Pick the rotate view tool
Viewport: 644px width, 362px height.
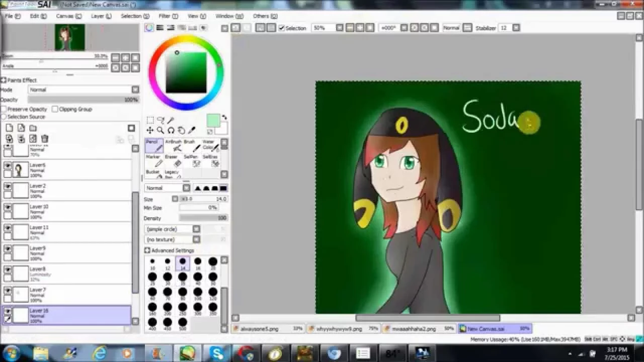click(x=171, y=130)
